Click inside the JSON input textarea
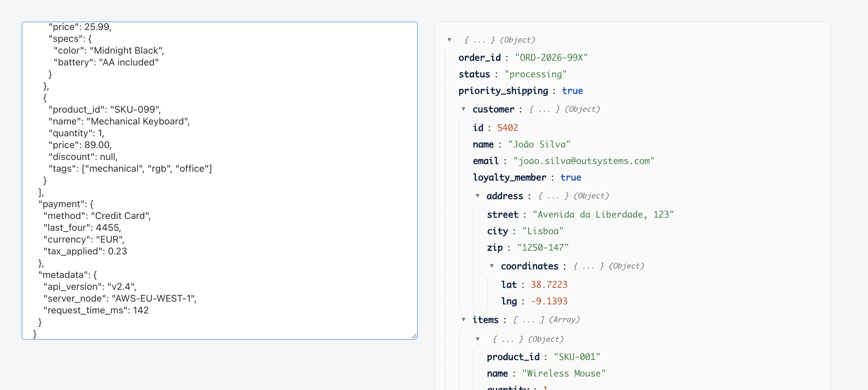The image size is (868, 390). (x=220, y=180)
